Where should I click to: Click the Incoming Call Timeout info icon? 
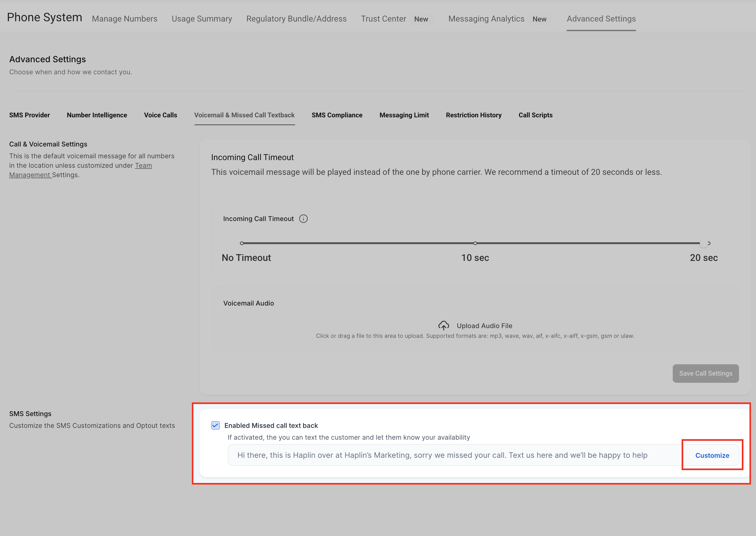point(303,219)
